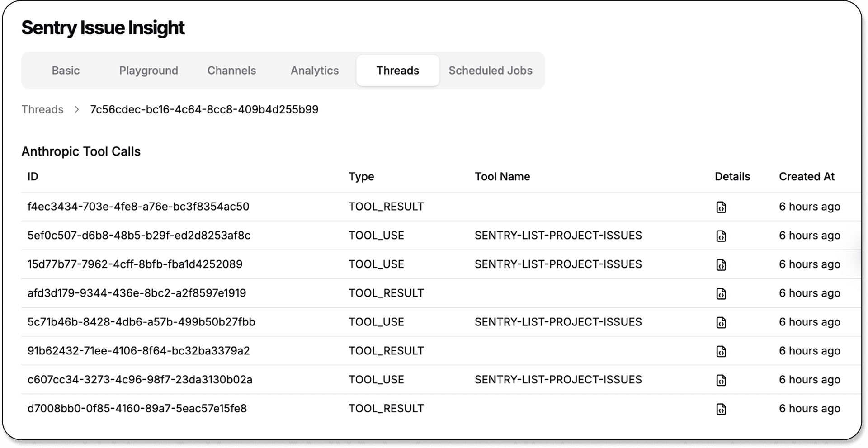Click thread ID 7c56cdec in breadcrumb
Screen dimensions: 868x448
pos(204,109)
